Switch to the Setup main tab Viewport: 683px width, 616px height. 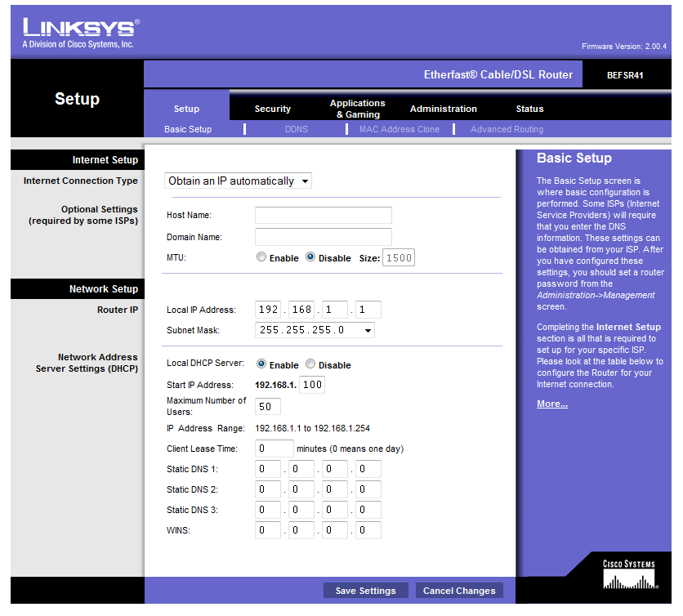coord(186,109)
